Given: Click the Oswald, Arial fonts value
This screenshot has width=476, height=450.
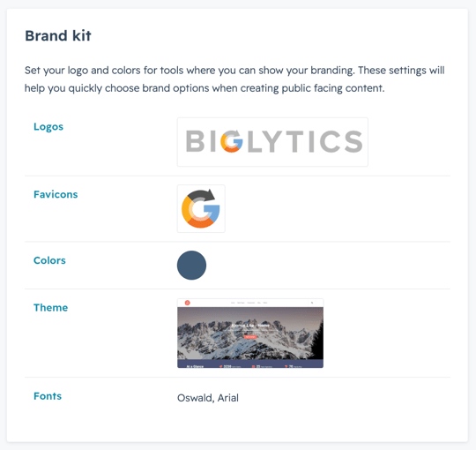Looking at the screenshot, I should pyautogui.click(x=208, y=398).
